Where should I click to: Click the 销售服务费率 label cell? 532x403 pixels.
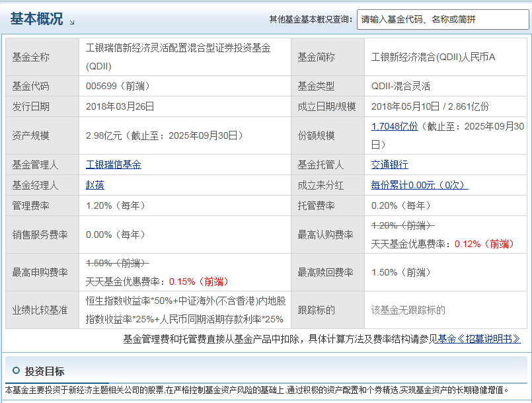click(42, 235)
